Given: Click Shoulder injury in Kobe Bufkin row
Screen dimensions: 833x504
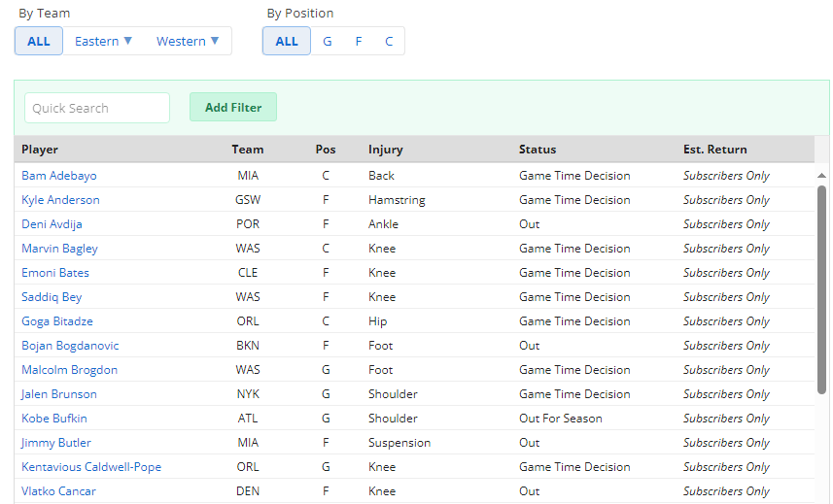Looking at the screenshot, I should click(393, 418).
